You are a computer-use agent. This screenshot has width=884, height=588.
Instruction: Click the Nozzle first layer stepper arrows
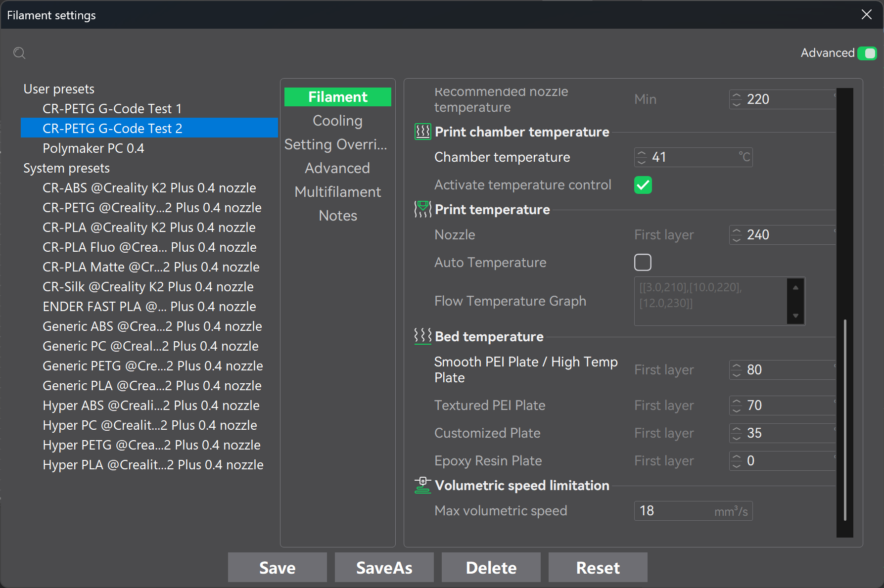coord(737,235)
